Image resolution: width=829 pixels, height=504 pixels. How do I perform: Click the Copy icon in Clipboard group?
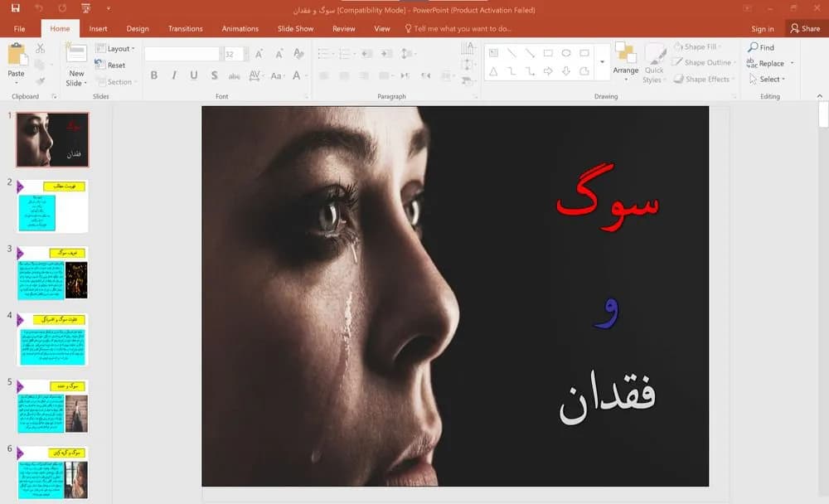point(40,65)
